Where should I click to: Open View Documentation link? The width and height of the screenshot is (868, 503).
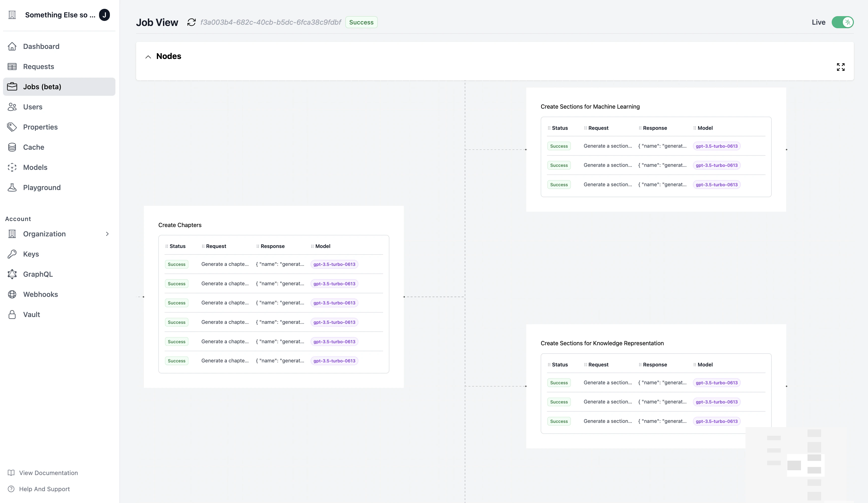click(48, 473)
